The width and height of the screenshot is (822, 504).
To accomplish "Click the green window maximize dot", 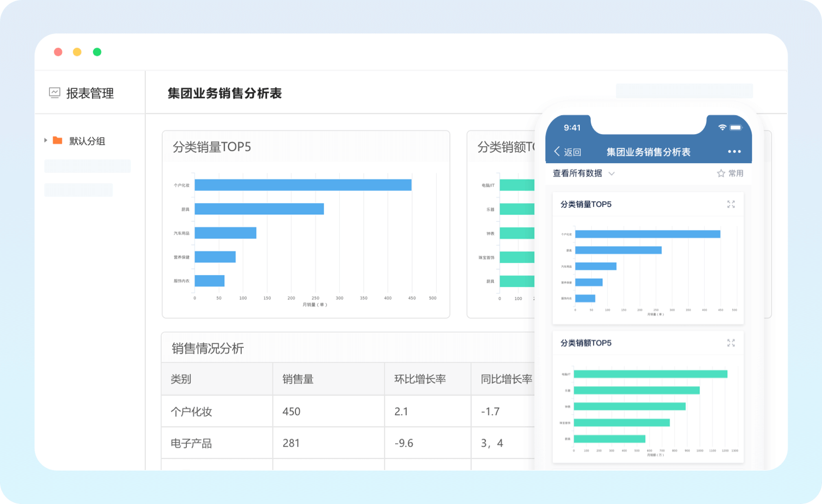I will [97, 52].
